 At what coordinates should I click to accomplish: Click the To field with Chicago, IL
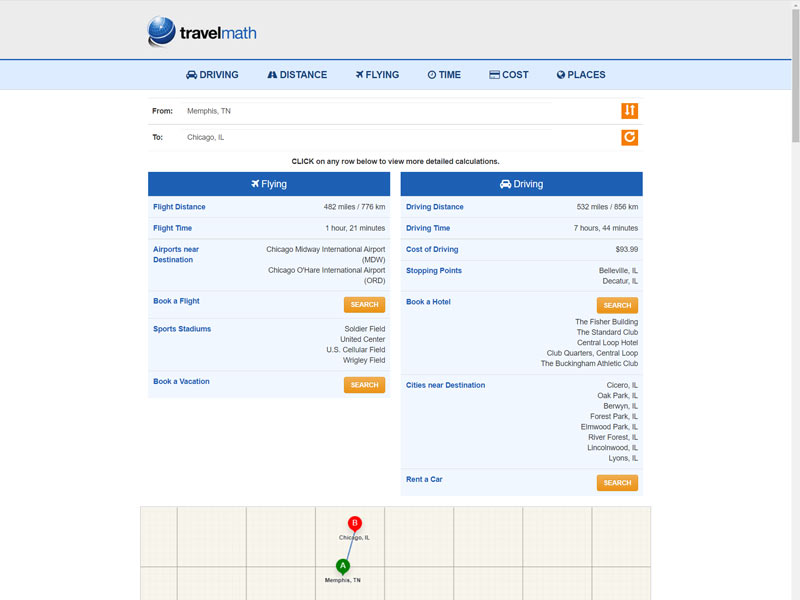pyautogui.click(x=367, y=137)
